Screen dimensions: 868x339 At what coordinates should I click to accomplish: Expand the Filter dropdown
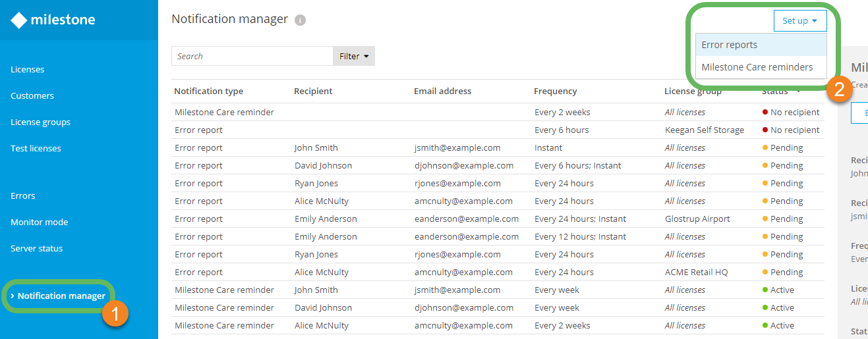point(354,57)
